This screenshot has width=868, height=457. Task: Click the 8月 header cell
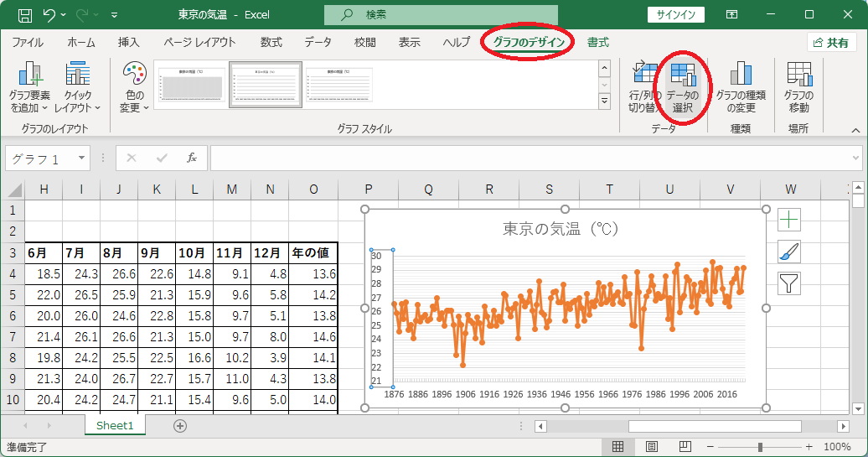119,253
